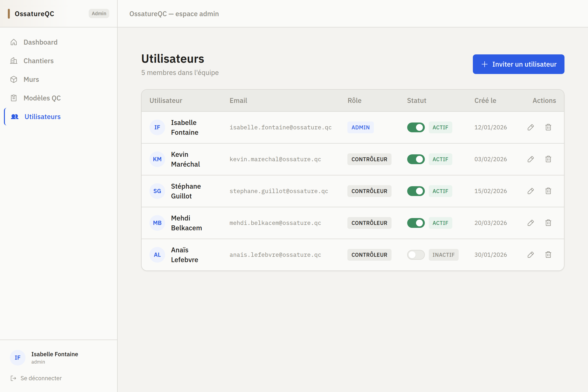Click the name Mehdi Belkacem
This screenshot has height=392, width=588.
pyautogui.click(x=186, y=223)
